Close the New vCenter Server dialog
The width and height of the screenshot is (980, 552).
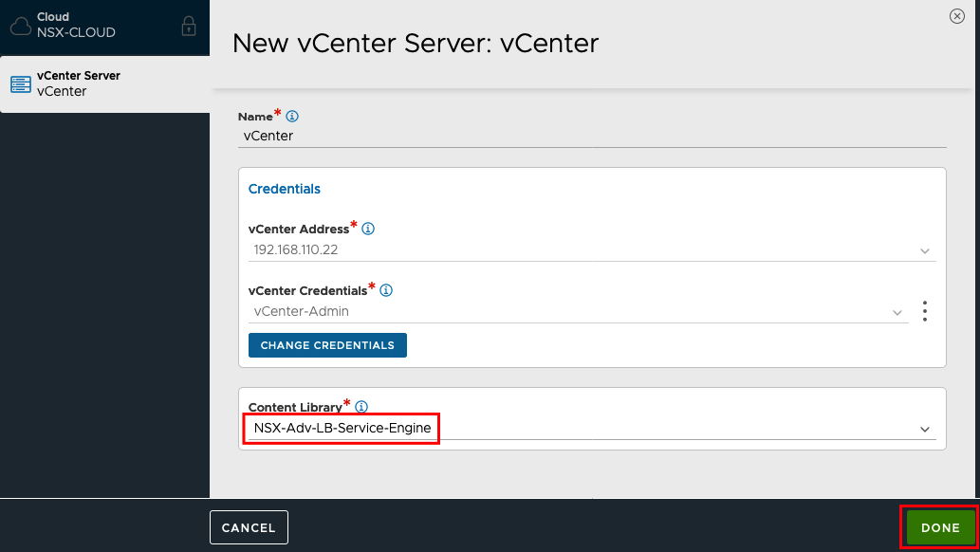957,16
